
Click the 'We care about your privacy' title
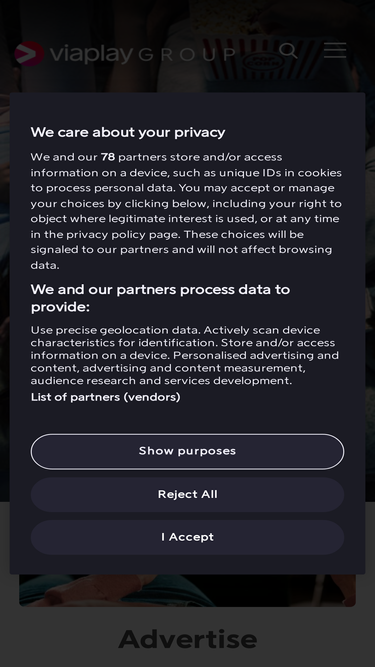[128, 132]
